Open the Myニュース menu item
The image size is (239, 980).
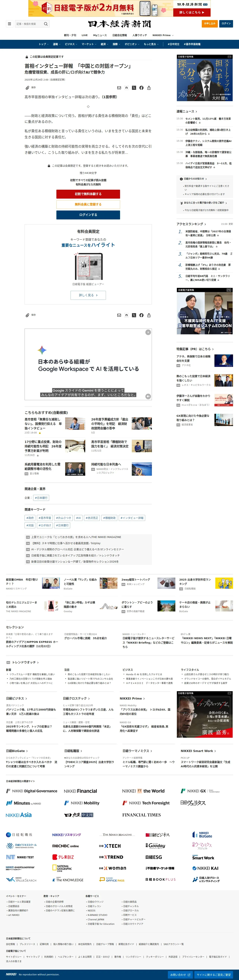pyautogui.click(x=100, y=35)
